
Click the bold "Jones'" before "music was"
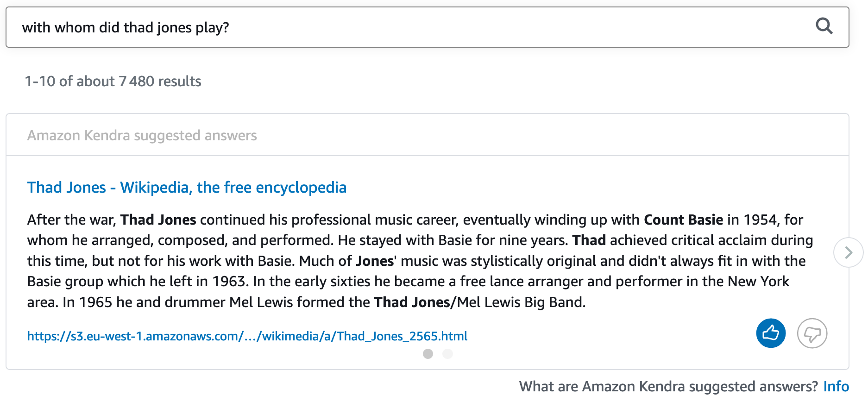(376, 261)
